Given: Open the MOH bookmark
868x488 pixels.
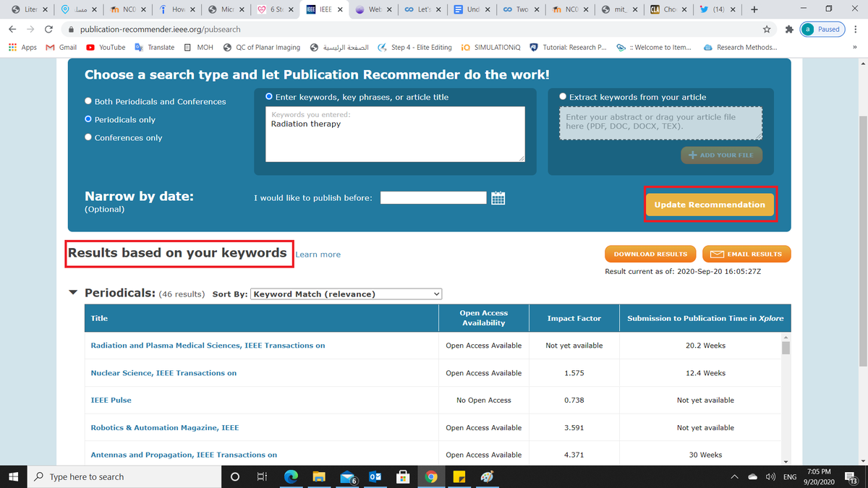Looking at the screenshot, I should (199, 47).
